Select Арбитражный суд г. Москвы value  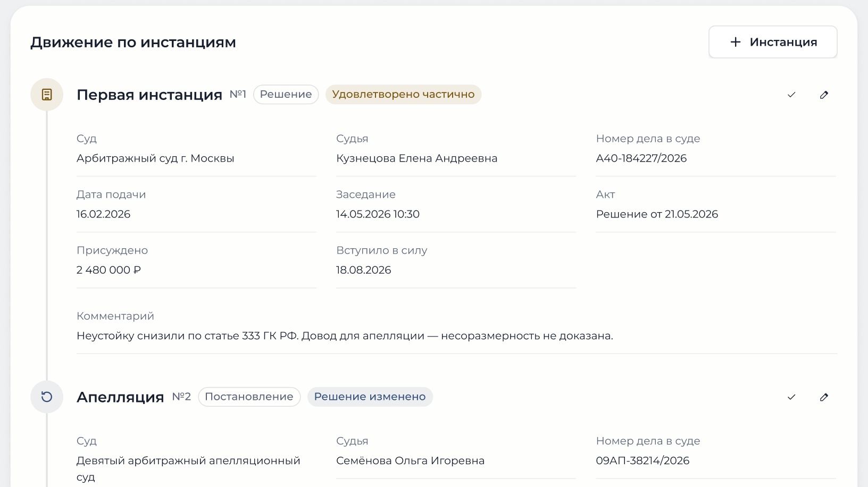point(155,158)
